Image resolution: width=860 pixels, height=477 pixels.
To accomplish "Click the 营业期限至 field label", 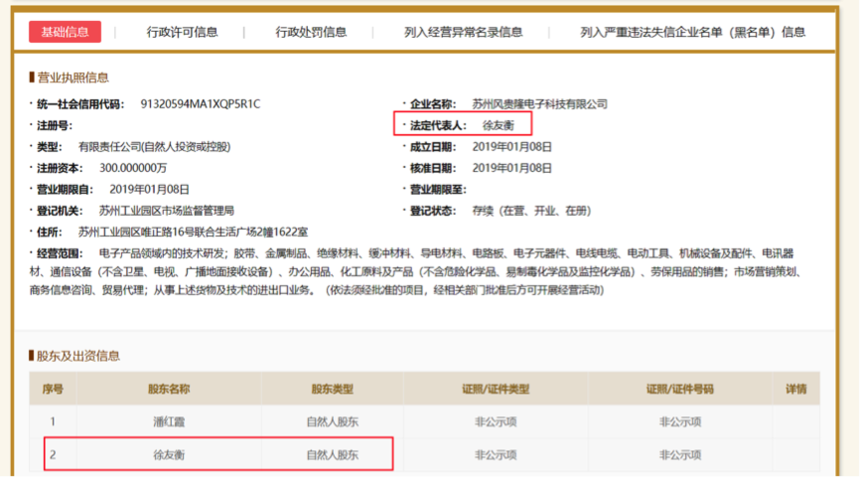I will pos(438,189).
